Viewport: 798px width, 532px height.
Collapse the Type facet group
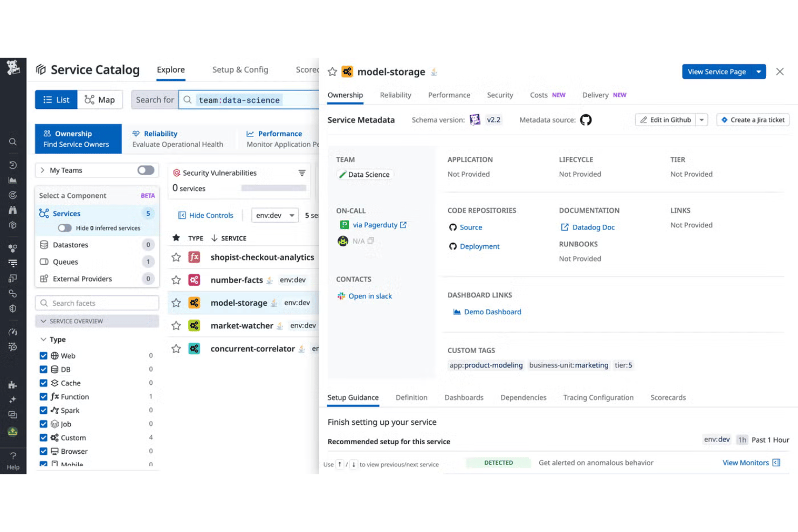(x=44, y=340)
